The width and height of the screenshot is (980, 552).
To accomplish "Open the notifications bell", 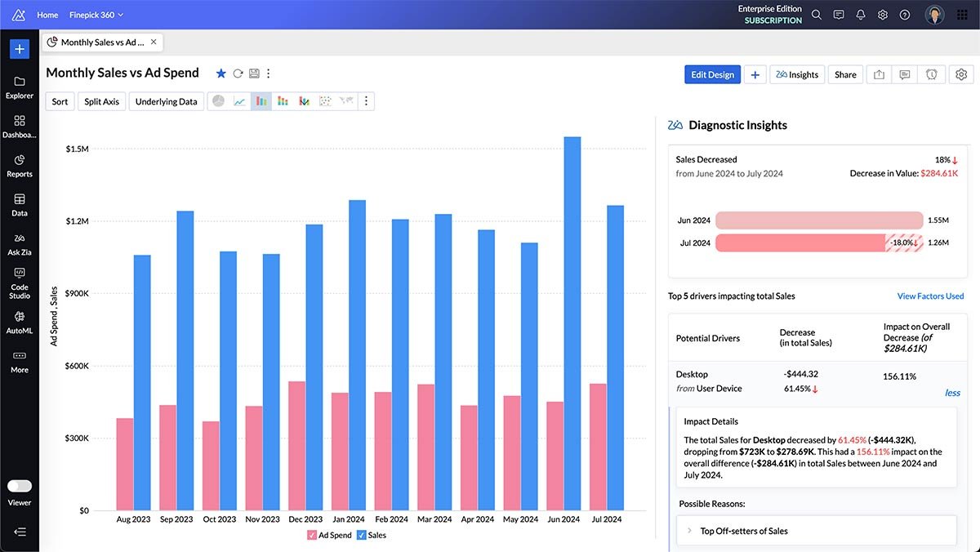I will tap(861, 15).
